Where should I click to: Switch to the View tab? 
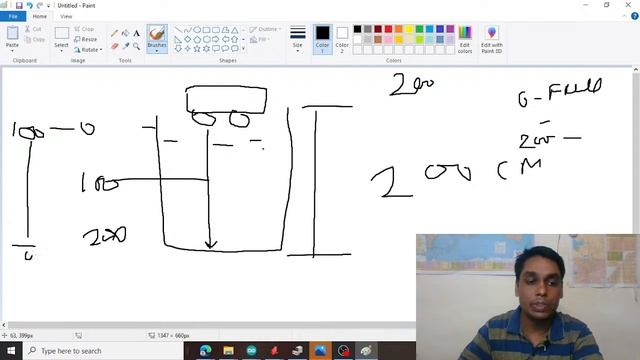(x=66, y=16)
